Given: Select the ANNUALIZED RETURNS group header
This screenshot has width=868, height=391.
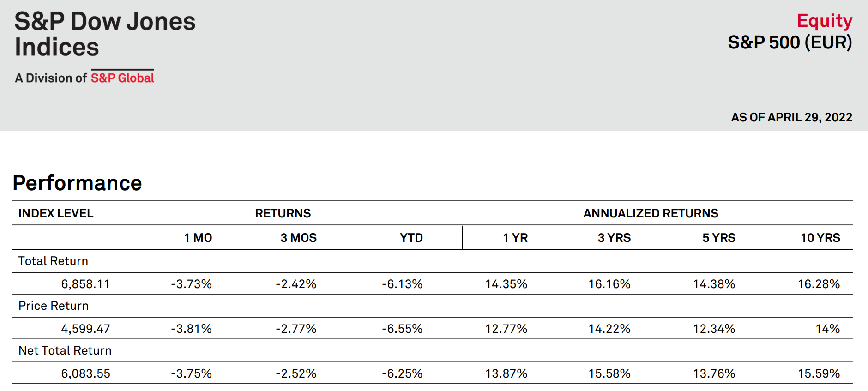Looking at the screenshot, I should point(651,213).
